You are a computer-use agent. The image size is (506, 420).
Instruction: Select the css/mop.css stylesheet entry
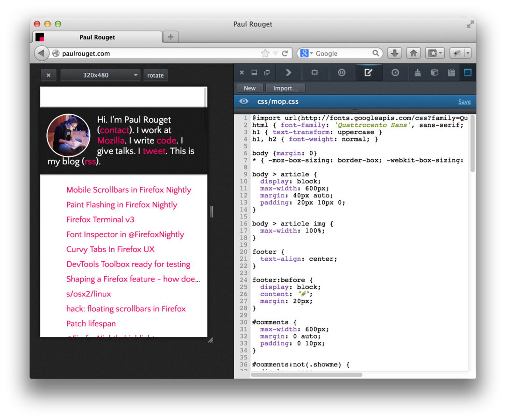click(355, 102)
